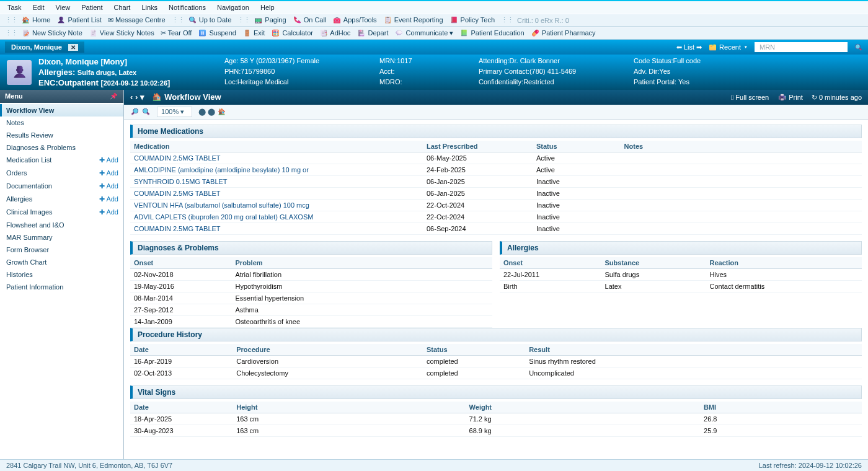The width and height of the screenshot is (868, 471).
Task: Launch Up to Date reference
Action: [210, 20]
